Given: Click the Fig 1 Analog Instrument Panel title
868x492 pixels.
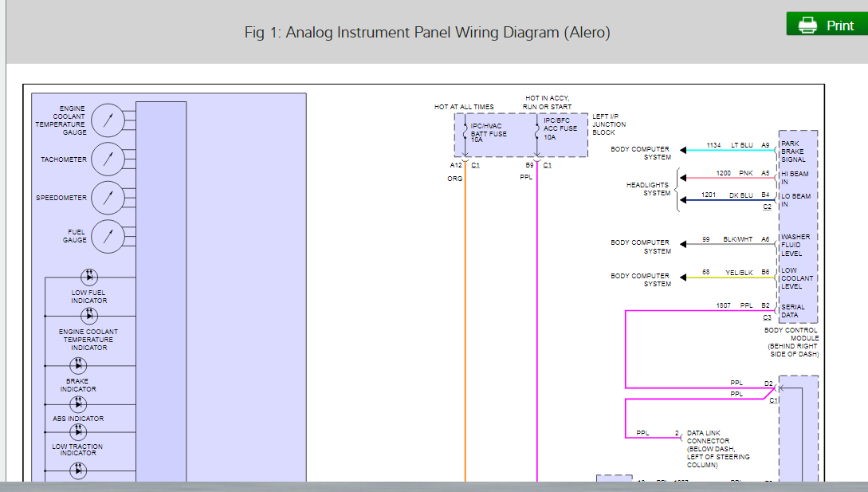Looking at the screenshot, I should coord(426,32).
